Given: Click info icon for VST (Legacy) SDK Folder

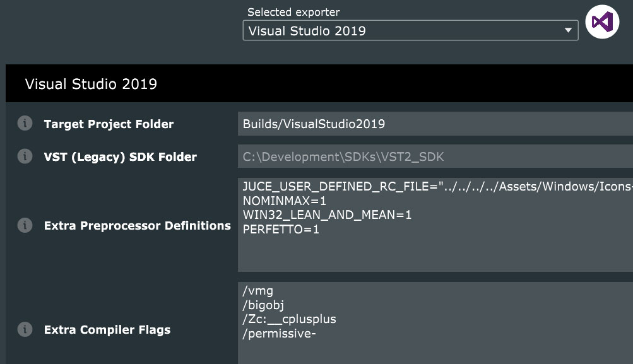Looking at the screenshot, I should pyautogui.click(x=25, y=156).
